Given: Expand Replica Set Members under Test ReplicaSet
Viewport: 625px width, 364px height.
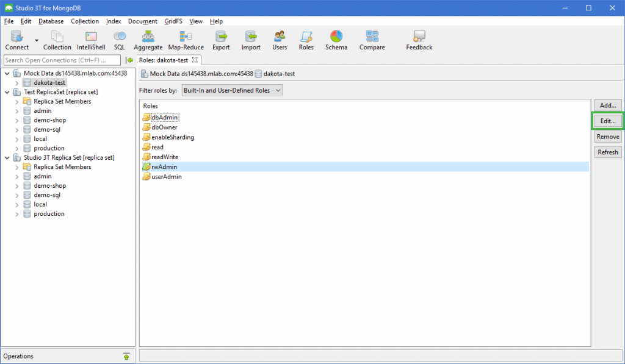Looking at the screenshot, I should coord(16,102).
